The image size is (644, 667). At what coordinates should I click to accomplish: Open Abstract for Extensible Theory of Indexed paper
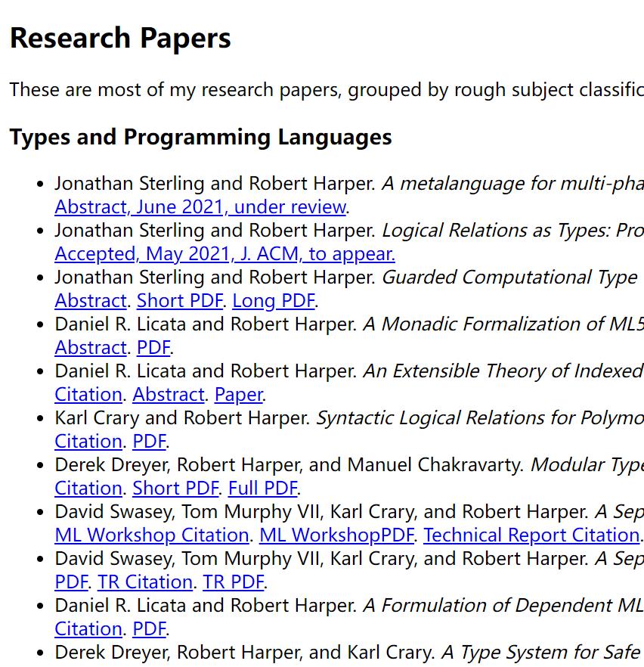tap(169, 395)
